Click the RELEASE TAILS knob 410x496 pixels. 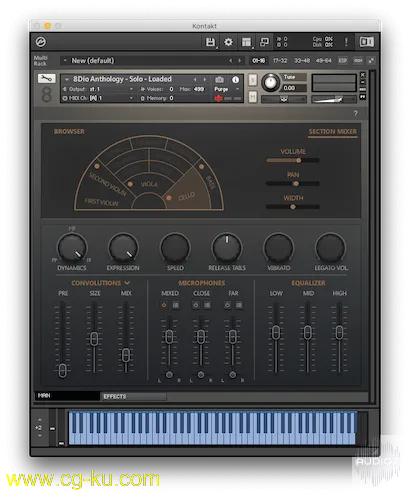(x=227, y=248)
